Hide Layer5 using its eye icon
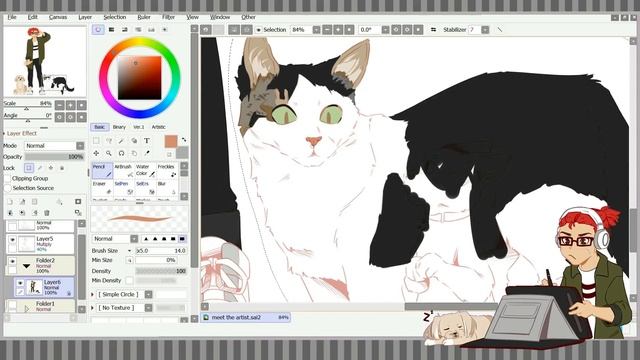640x360 pixels. [12, 240]
